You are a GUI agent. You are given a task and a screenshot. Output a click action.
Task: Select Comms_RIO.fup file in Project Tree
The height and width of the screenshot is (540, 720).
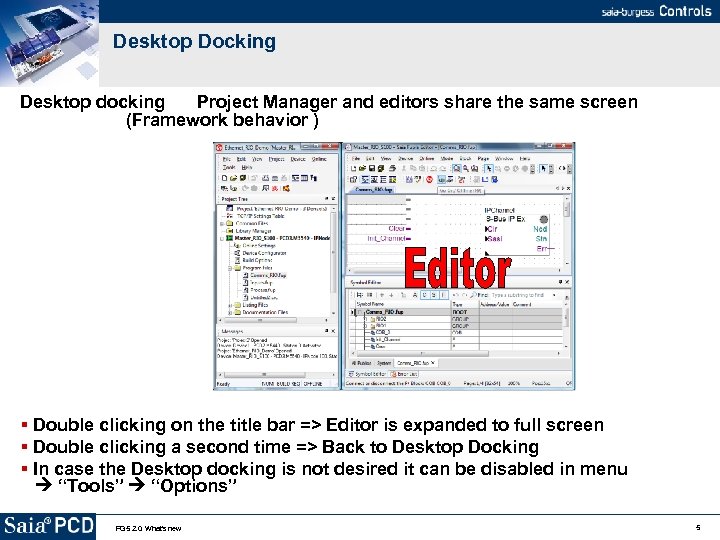point(268,275)
